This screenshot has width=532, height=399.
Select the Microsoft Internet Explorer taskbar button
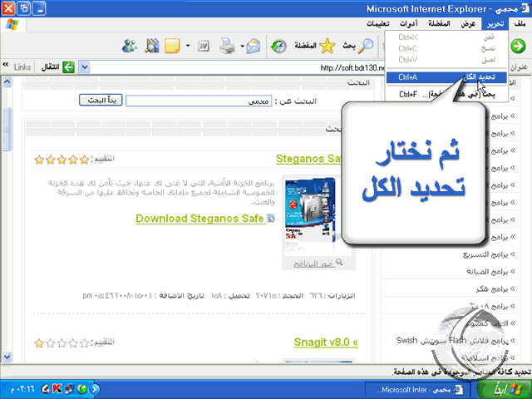[416, 390]
